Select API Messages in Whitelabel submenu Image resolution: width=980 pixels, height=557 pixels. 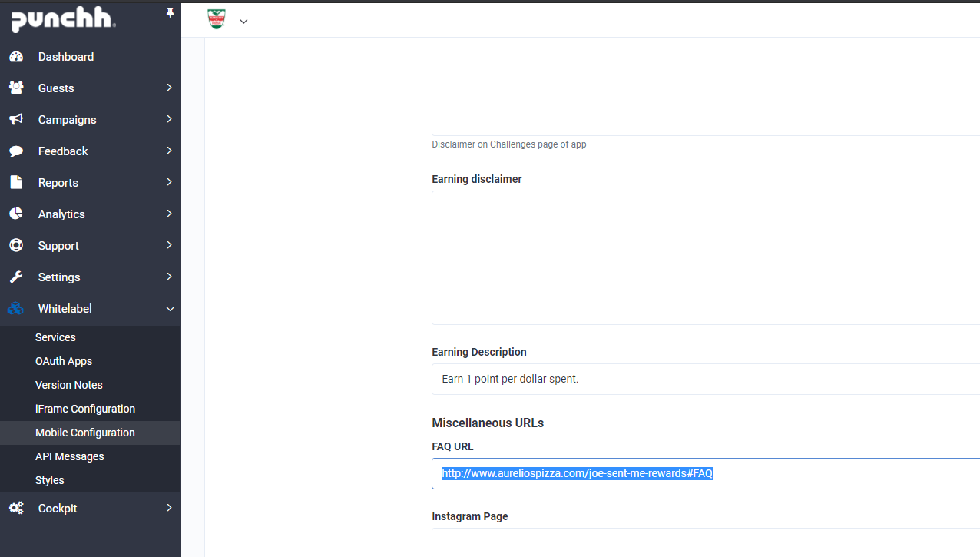[70, 456]
